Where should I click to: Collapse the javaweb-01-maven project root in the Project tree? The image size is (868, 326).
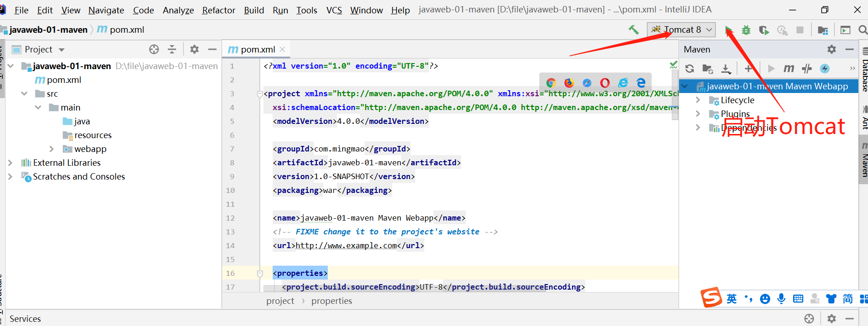tap(11, 66)
